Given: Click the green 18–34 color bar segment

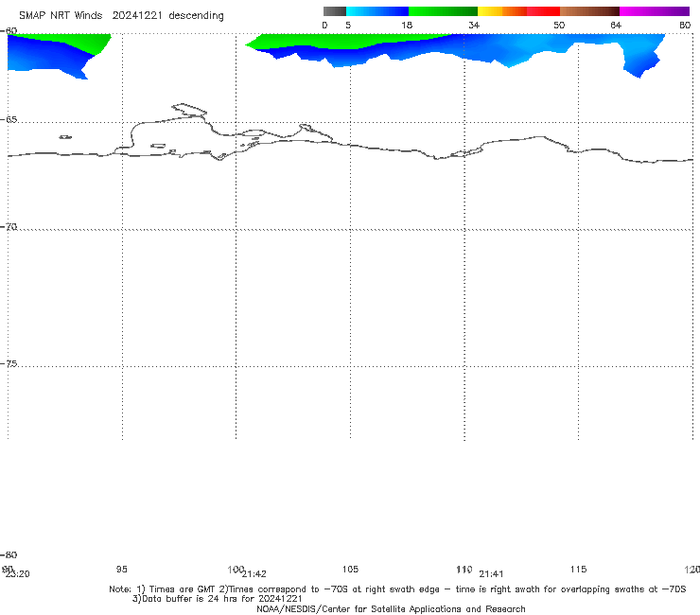Looking at the screenshot, I should 443,11.
